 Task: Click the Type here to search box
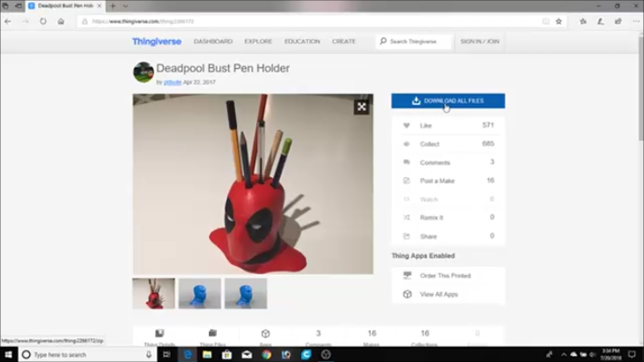tap(87, 355)
